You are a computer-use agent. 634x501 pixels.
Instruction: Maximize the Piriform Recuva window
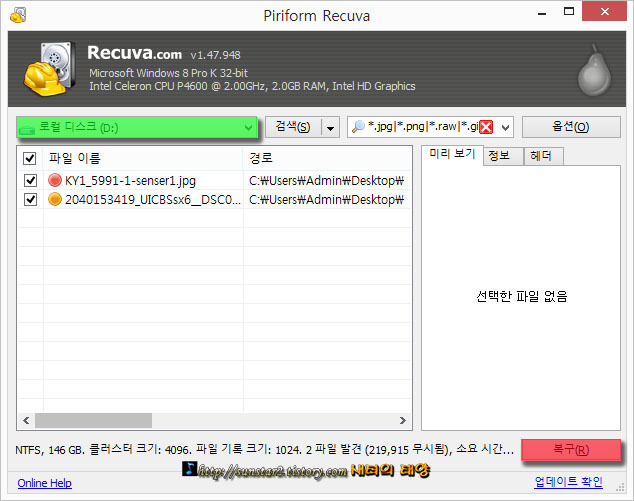pos(569,12)
